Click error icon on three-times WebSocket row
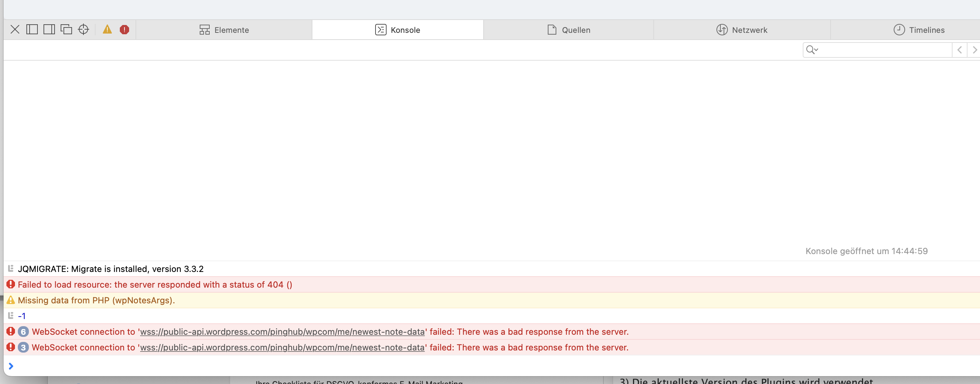Image resolution: width=980 pixels, height=384 pixels. [11, 347]
